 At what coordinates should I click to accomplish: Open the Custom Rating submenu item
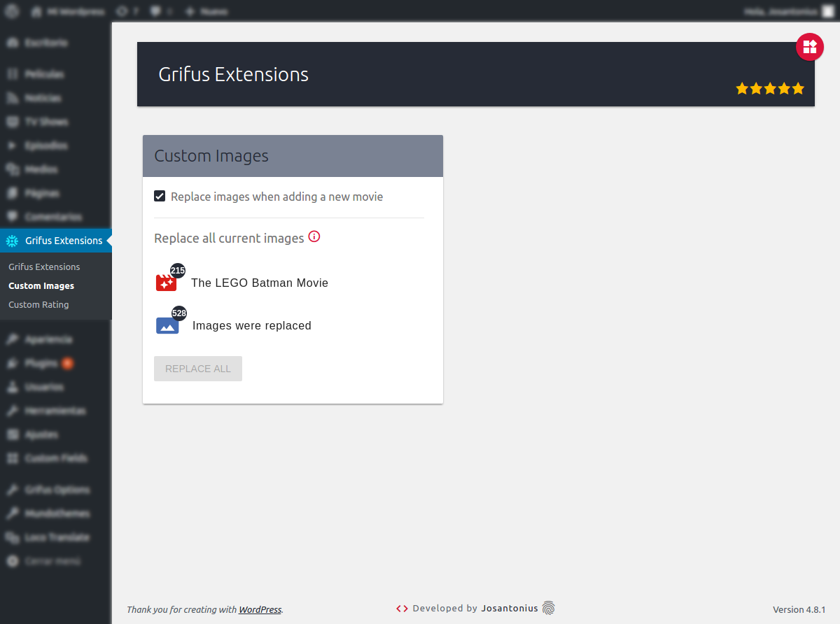[38, 304]
